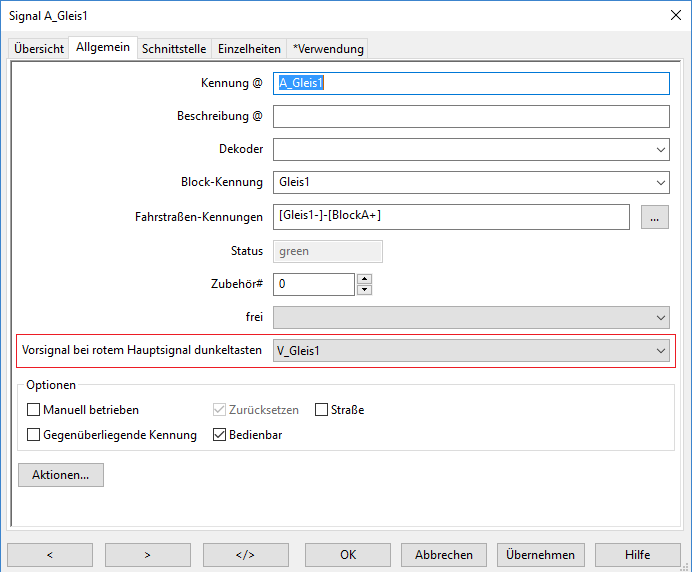Click the 'Aktionen...' button
The image size is (692, 572).
(x=61, y=475)
